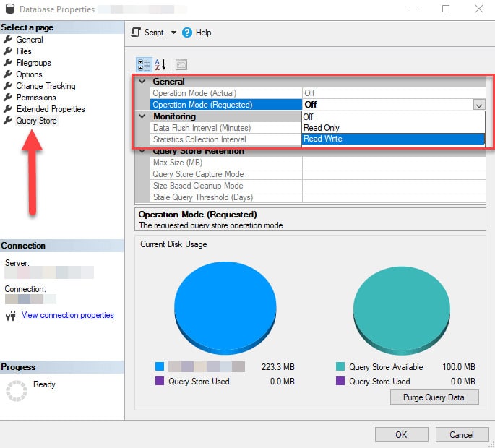Choose Read Only in operation mode list
This screenshot has width=495, height=448.
[393, 128]
